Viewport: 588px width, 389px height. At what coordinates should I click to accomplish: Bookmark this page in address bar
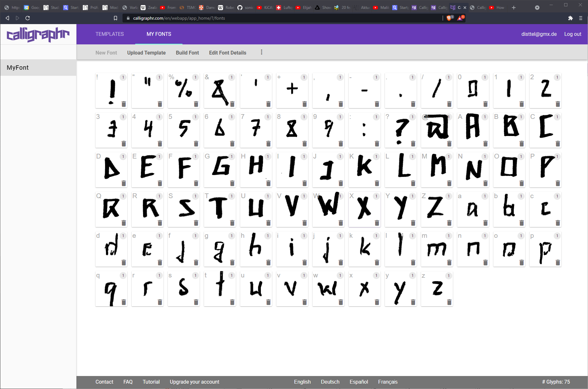tap(116, 18)
